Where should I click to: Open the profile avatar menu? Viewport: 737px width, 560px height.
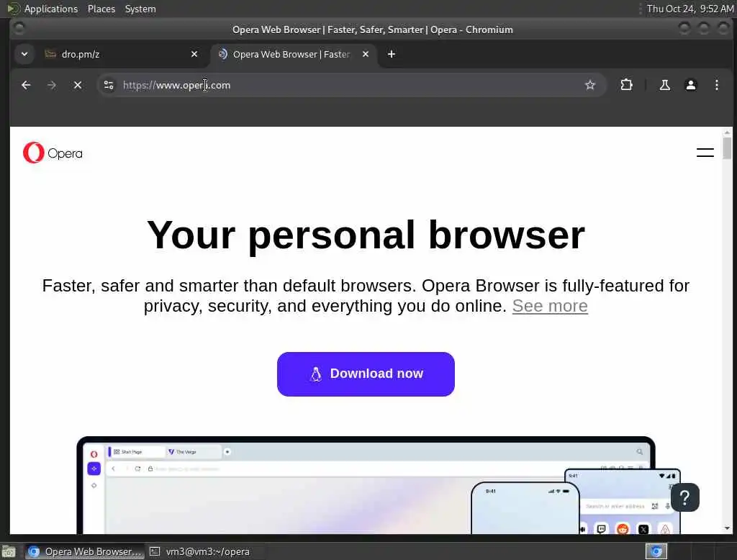pyautogui.click(x=690, y=85)
